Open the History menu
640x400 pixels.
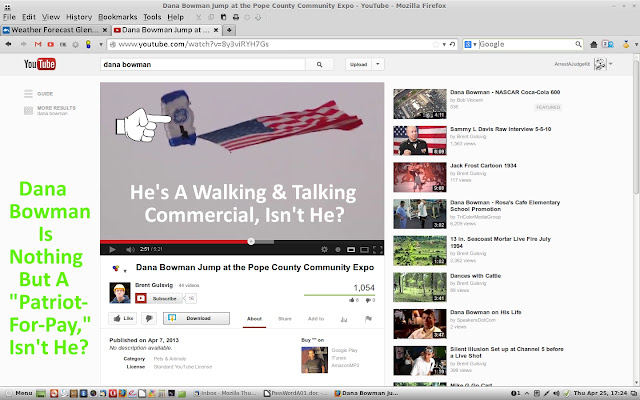tap(79, 17)
